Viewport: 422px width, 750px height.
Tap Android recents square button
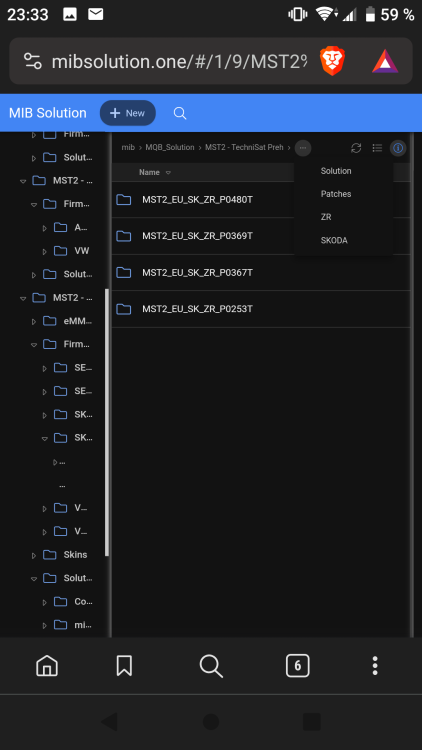point(312,721)
